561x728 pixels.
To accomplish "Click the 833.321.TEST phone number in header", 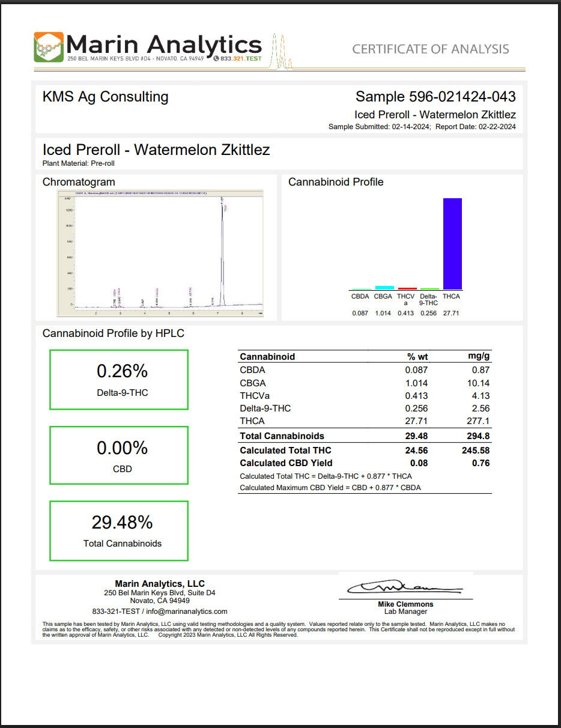I will coord(242,59).
